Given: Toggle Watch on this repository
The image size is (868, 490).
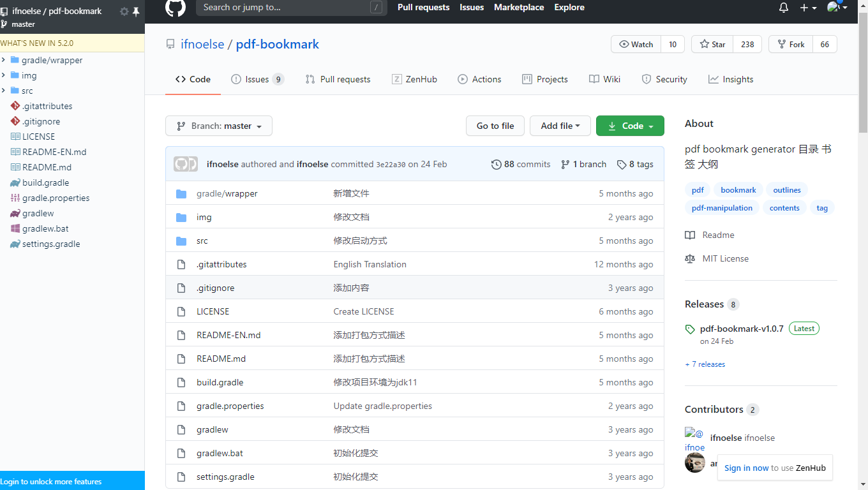Looking at the screenshot, I should point(636,45).
